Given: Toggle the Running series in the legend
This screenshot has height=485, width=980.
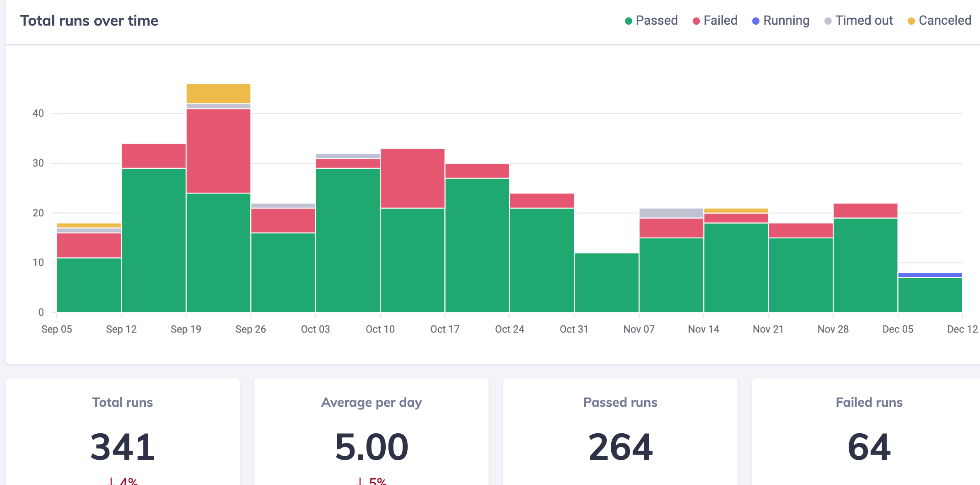Looking at the screenshot, I should pyautogui.click(x=781, y=21).
